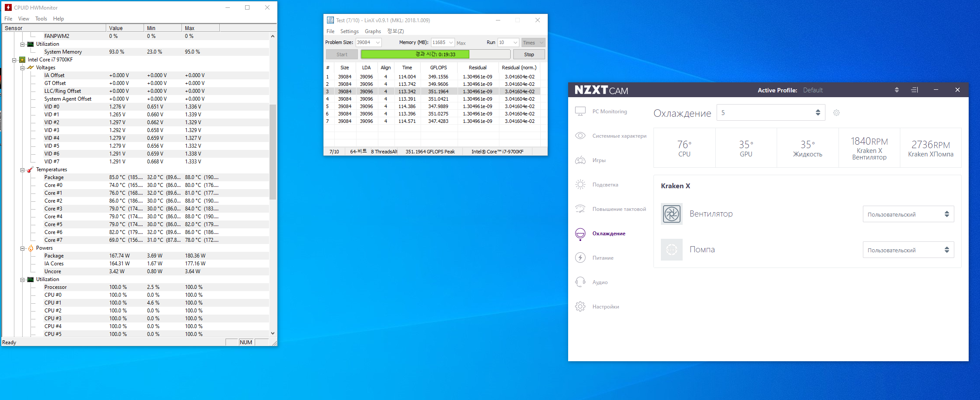
Task: Click the Вентилятор fan icon under Kraken X
Action: pos(672,214)
